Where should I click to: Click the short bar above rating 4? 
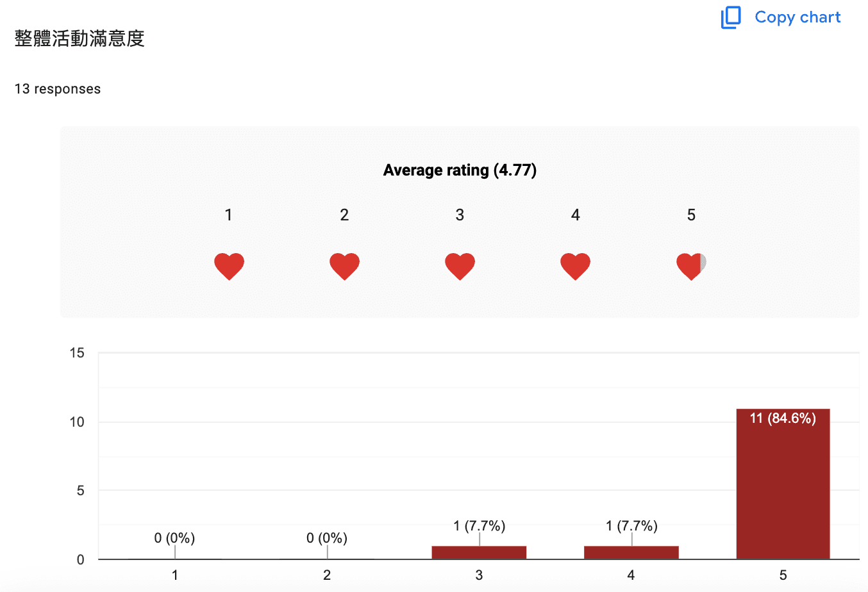[631, 552]
